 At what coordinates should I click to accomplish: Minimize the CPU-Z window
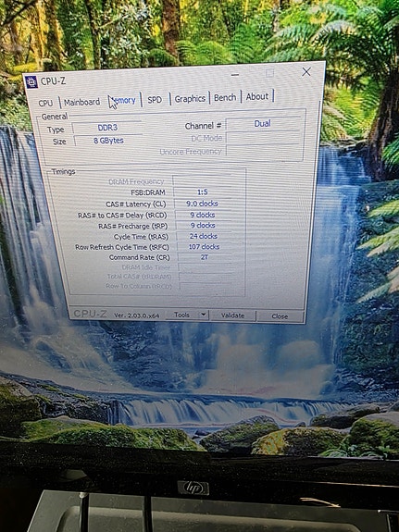235,75
